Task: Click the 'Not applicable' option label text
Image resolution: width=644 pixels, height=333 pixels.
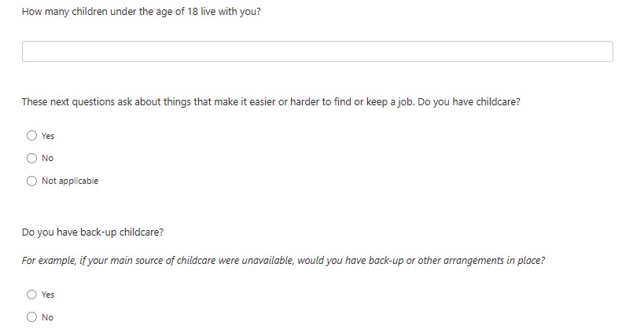Action: [x=70, y=181]
